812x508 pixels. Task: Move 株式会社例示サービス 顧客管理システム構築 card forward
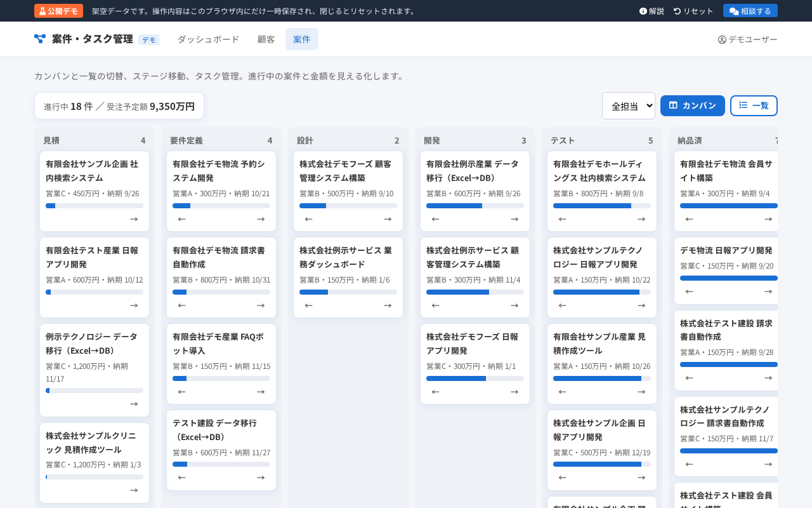click(x=514, y=305)
